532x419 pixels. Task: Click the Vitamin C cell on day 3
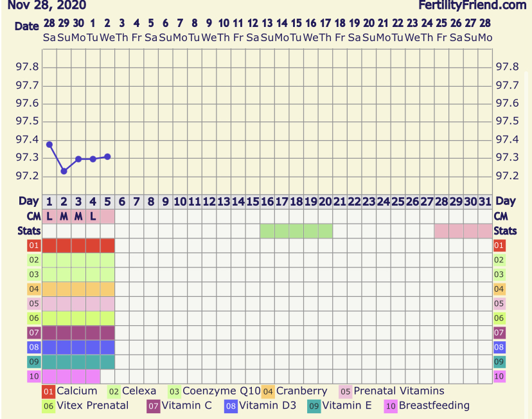[78, 333]
